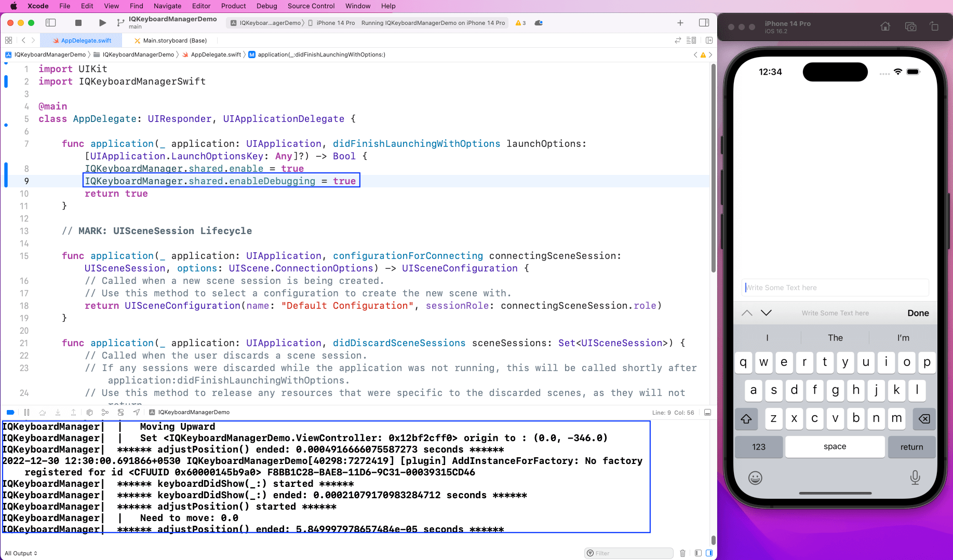Click the Simulate Location icon

(136, 412)
